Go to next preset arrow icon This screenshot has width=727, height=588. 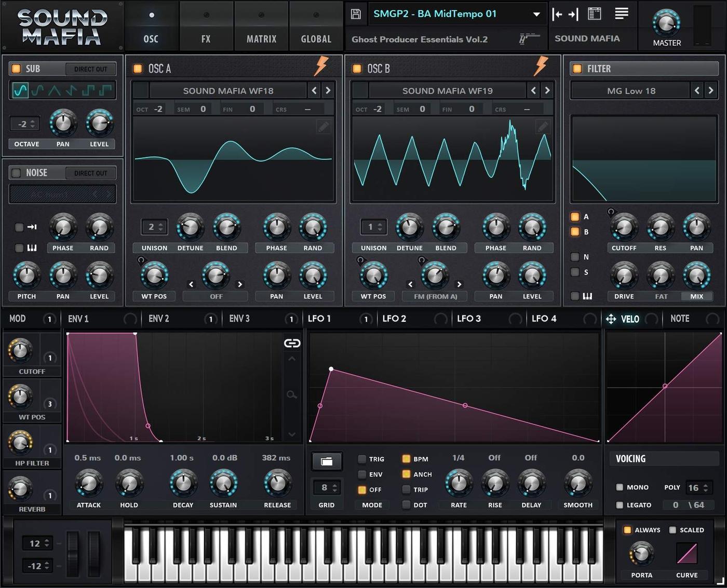[573, 14]
